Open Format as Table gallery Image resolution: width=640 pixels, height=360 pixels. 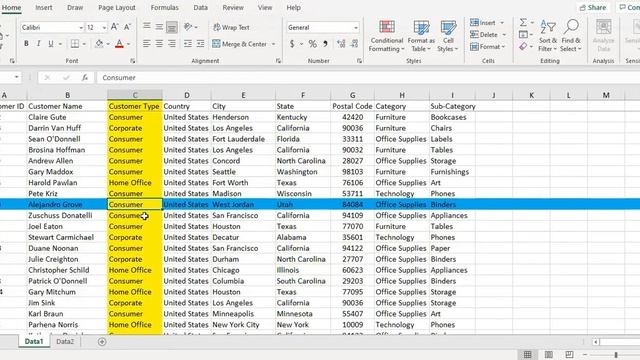click(x=421, y=36)
